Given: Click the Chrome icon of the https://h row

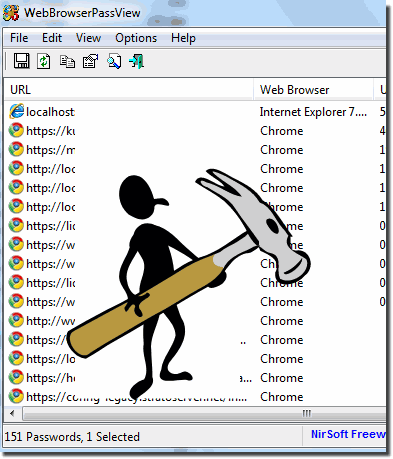Looking at the screenshot, I should point(16,378).
